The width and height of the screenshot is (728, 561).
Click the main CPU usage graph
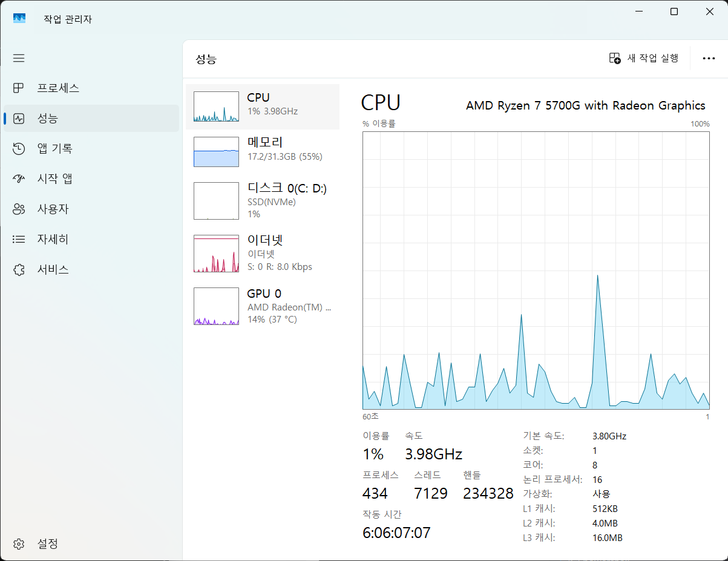click(536, 270)
